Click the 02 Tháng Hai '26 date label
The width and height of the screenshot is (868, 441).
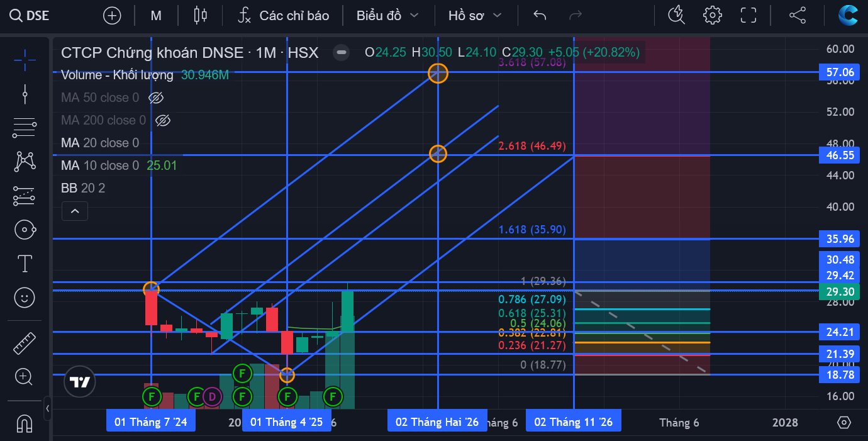click(437, 421)
